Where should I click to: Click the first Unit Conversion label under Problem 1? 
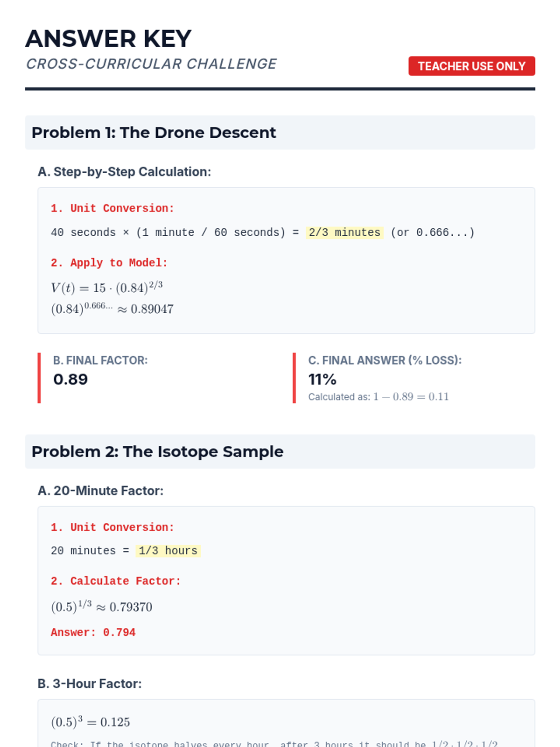112,208
